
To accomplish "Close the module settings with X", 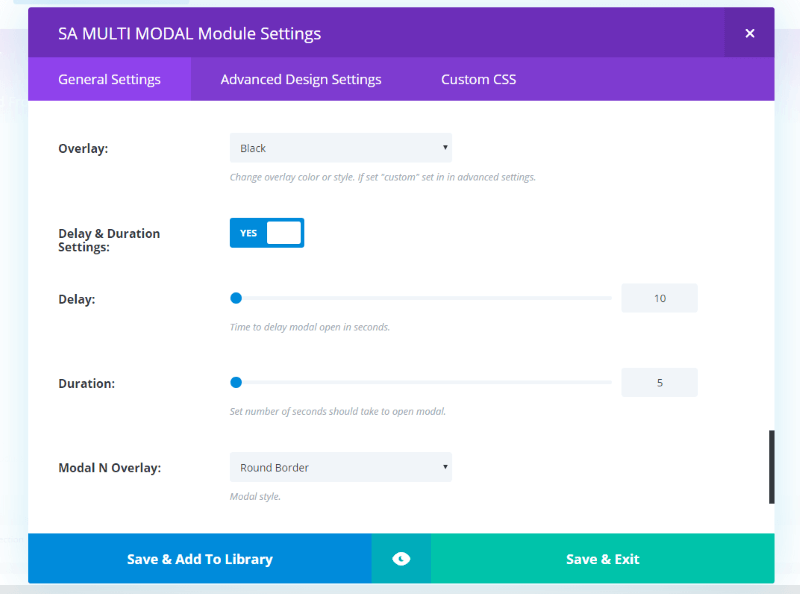I will tap(749, 33).
